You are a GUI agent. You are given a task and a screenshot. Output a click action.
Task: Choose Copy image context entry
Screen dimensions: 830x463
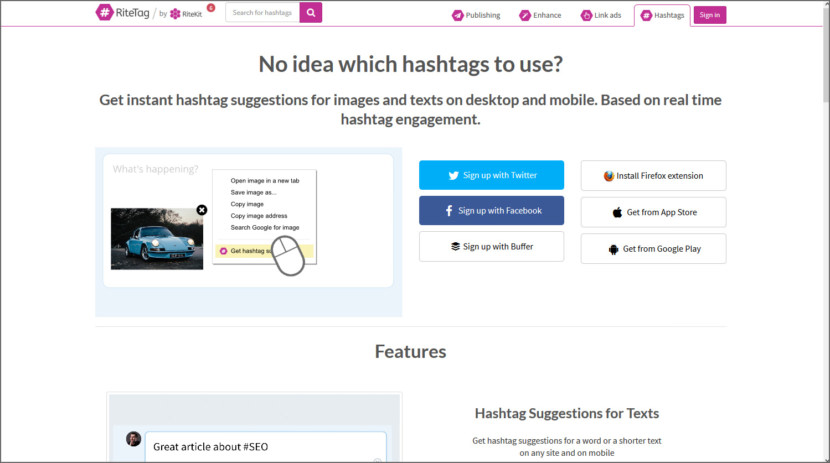247,204
